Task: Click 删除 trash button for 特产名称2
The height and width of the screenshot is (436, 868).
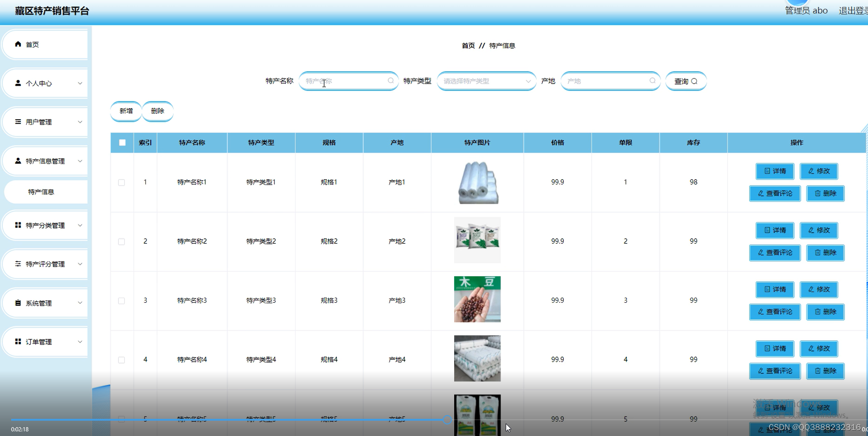Action: [x=825, y=253]
